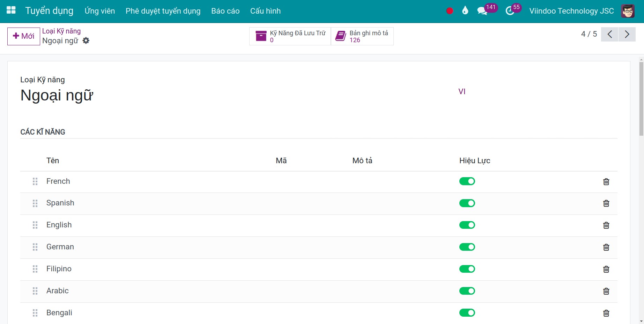644x324 pixels.
Task: Open the Báo cáo menu
Action: tap(225, 11)
